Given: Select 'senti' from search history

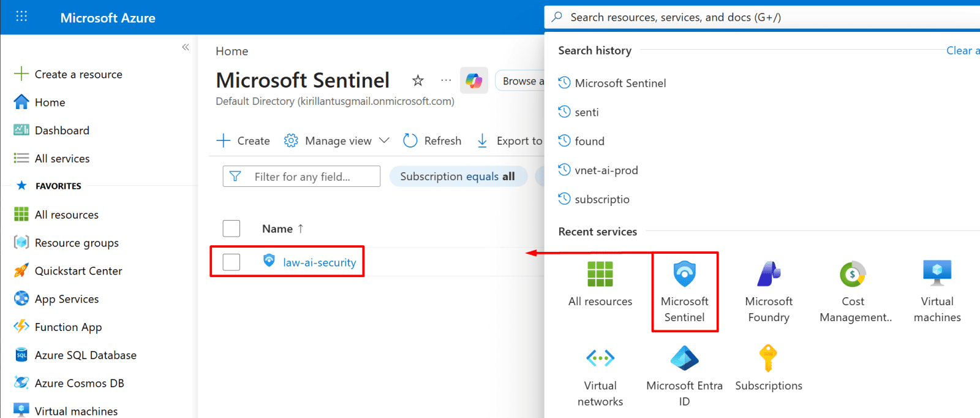Looking at the screenshot, I should pos(587,112).
